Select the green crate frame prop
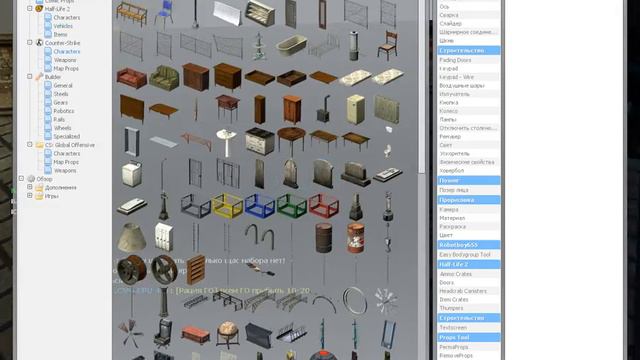The image size is (640, 360). [292, 205]
